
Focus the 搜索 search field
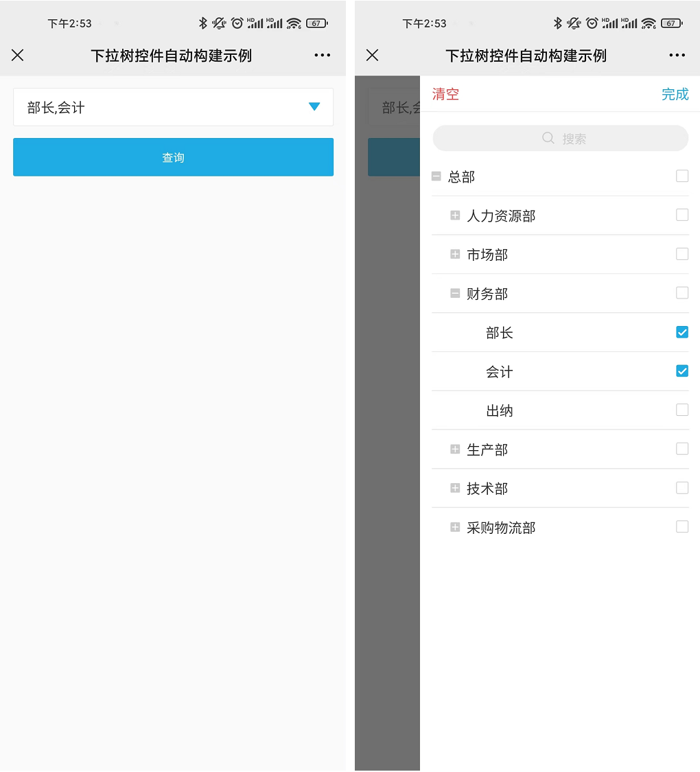pyautogui.click(x=560, y=139)
